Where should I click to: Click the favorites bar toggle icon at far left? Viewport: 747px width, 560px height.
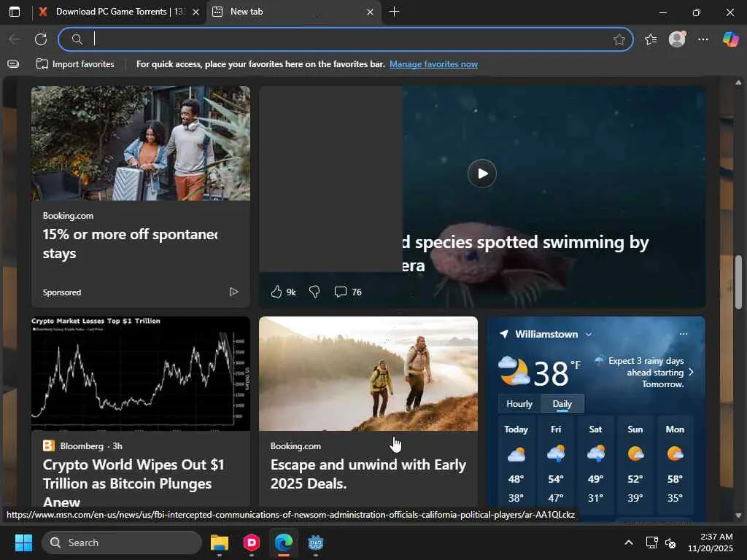point(13,64)
